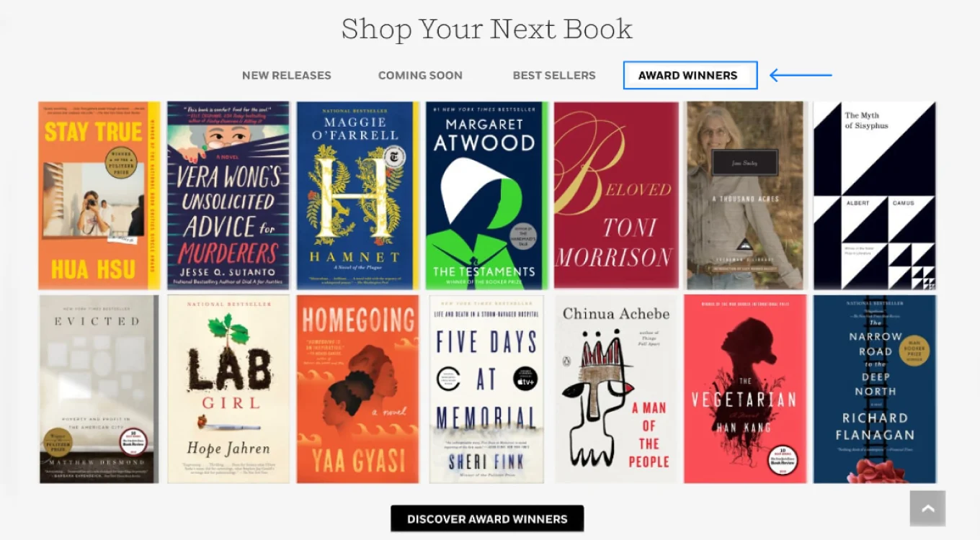Open Homegoing by Yaa Gyasi

[x=357, y=389]
